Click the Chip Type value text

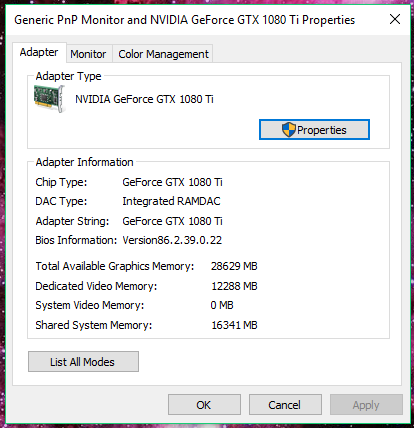tap(172, 182)
